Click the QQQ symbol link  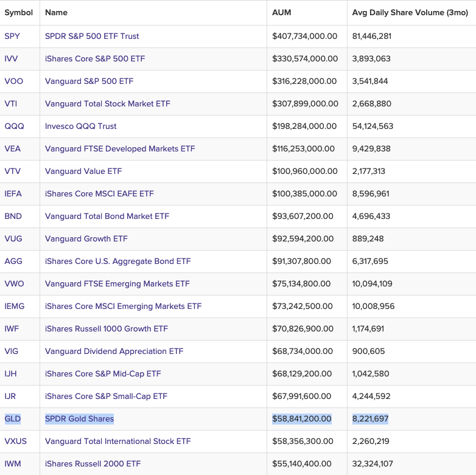click(x=14, y=126)
